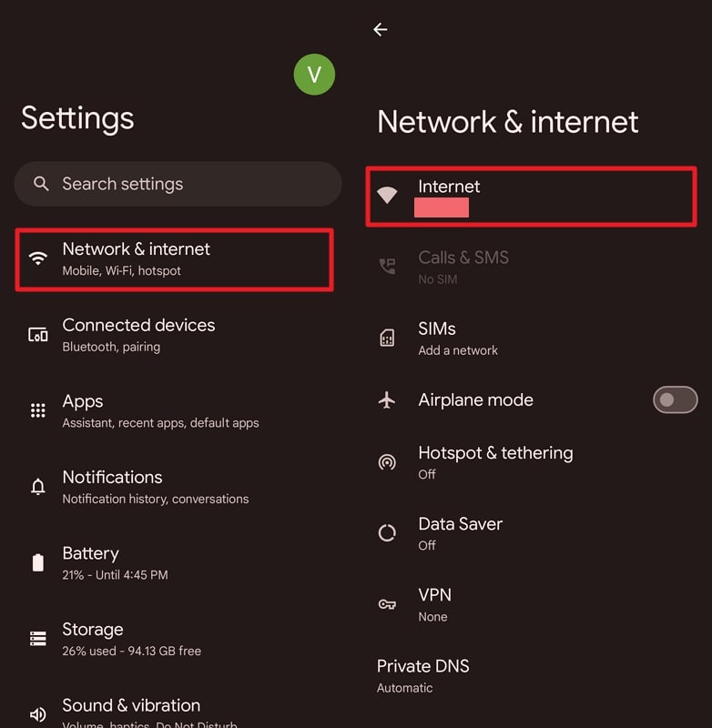Viewport: 712px width, 728px height.
Task: Enable the Airplane mode switch
Action: [x=675, y=399]
